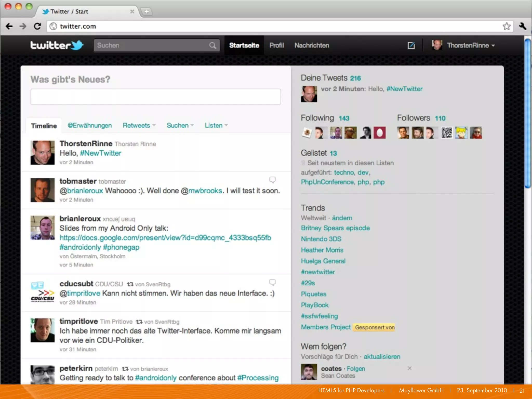Image resolution: width=532 pixels, height=399 pixels.
Task: Bookmark the page with the star icon
Action: pyautogui.click(x=507, y=26)
